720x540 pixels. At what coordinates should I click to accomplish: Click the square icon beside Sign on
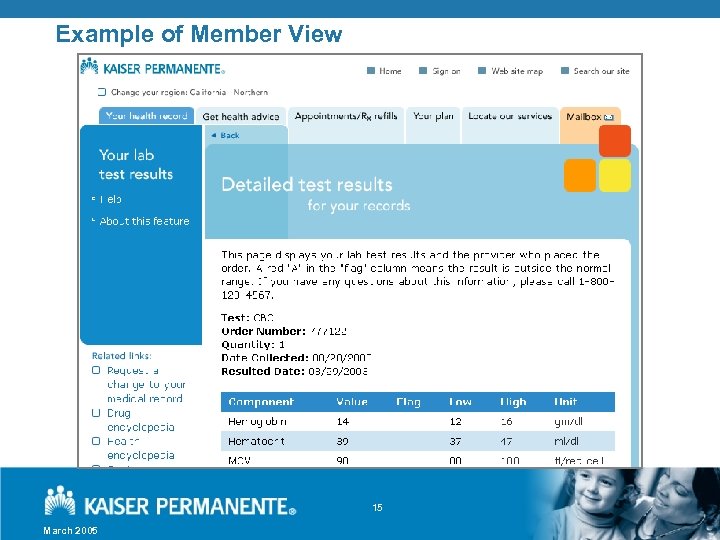click(423, 71)
